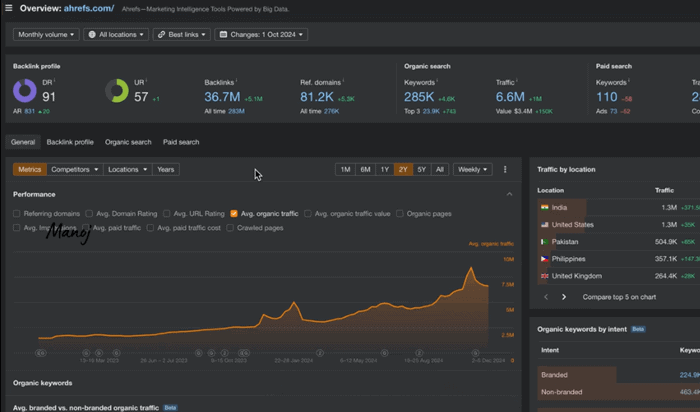Switch to the General tab
Viewport: 700px width, 412px height.
click(x=23, y=142)
